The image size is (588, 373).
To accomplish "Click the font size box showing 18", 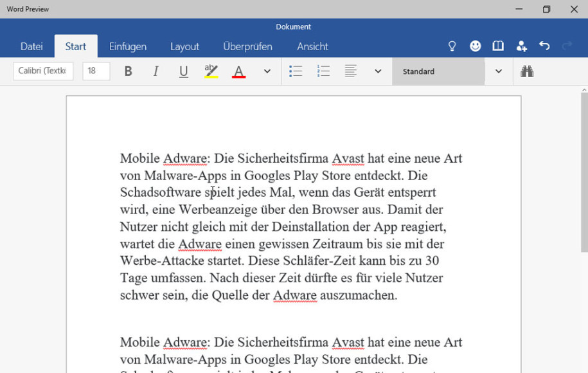I will coord(96,71).
